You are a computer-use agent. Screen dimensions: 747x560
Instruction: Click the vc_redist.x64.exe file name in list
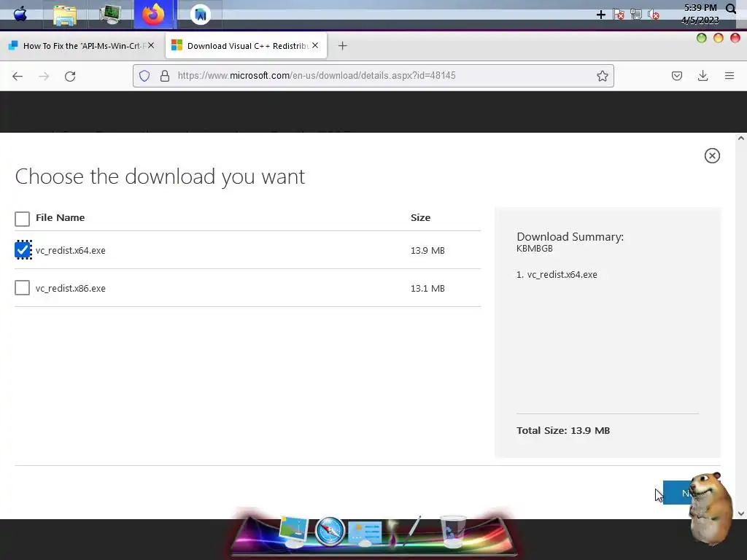pos(71,251)
